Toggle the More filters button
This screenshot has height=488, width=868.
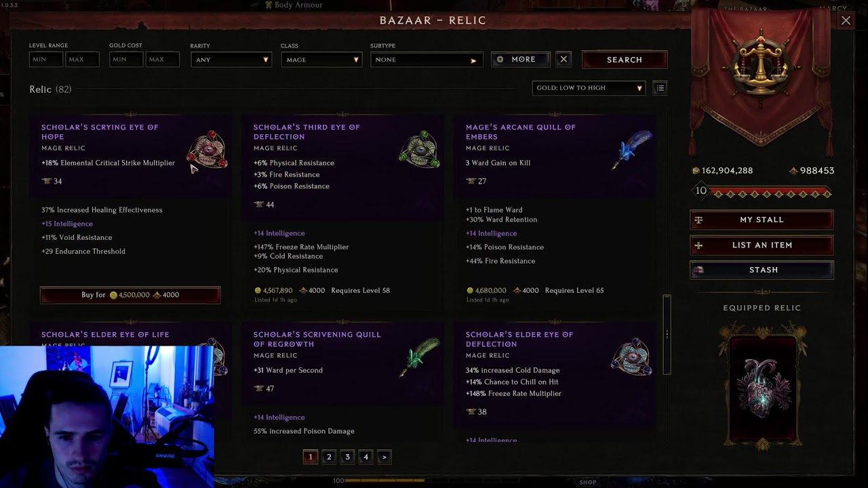[520, 59]
